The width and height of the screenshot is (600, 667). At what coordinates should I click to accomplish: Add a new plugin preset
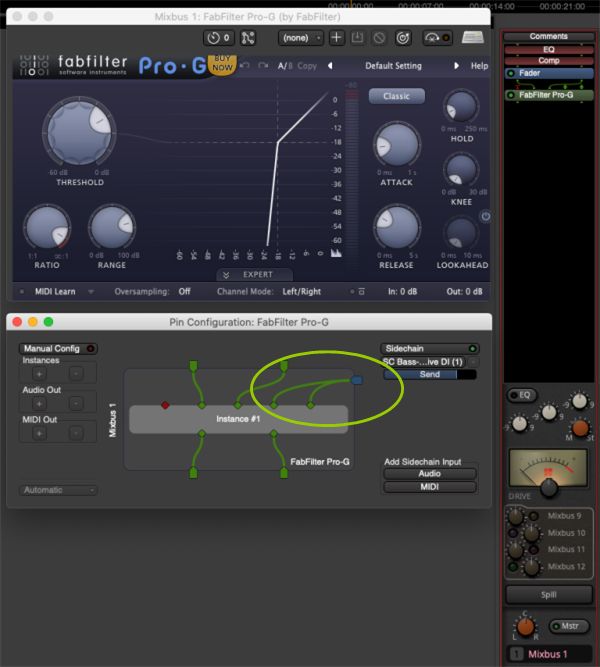tap(336, 38)
